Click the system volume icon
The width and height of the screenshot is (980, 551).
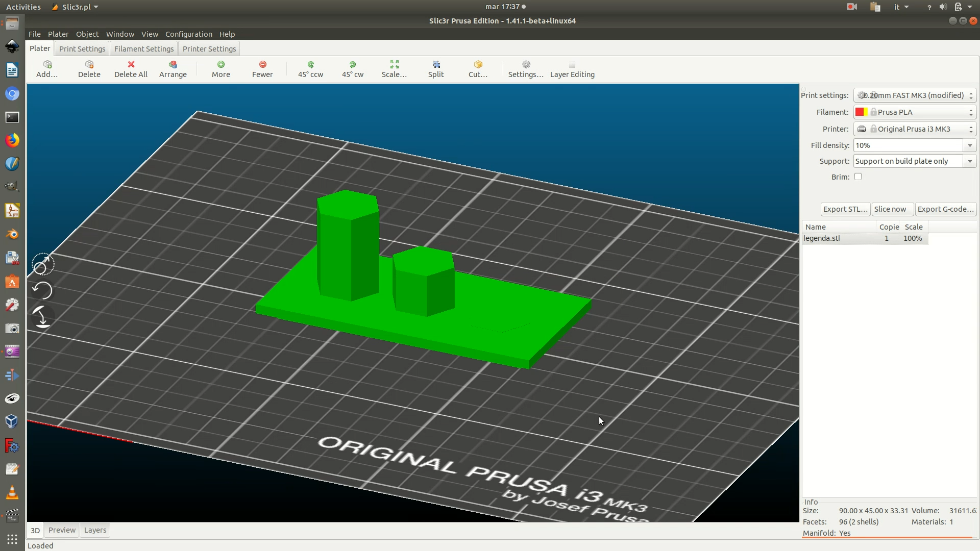point(943,7)
